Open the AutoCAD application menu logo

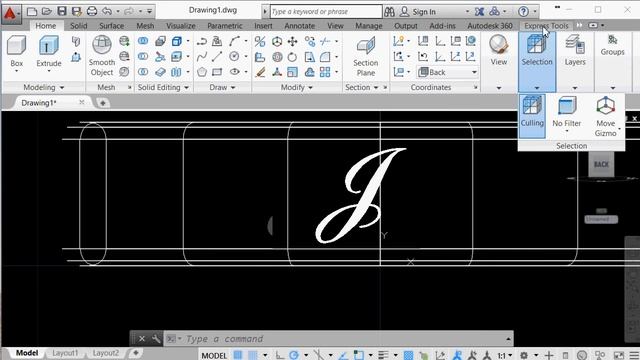[x=10, y=13]
